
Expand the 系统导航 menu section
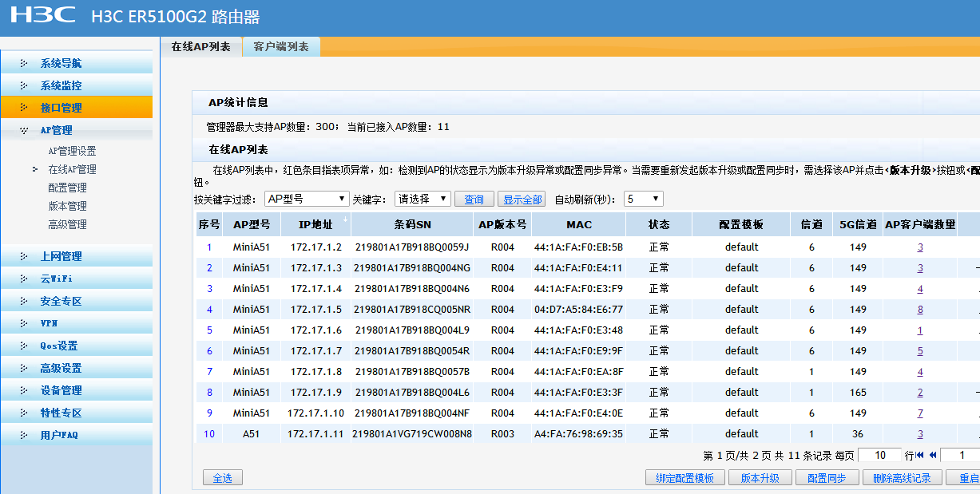[61, 63]
